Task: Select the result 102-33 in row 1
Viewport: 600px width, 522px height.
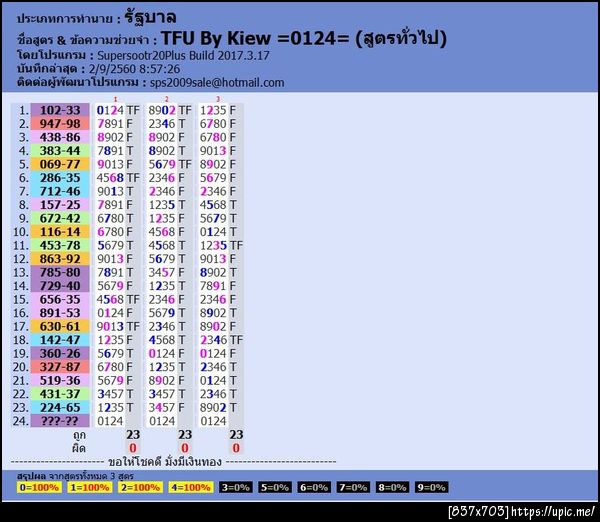Action: pyautogui.click(x=60, y=110)
